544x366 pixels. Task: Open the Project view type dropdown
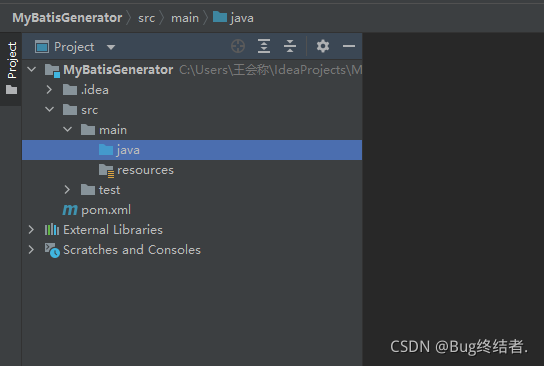click(111, 47)
